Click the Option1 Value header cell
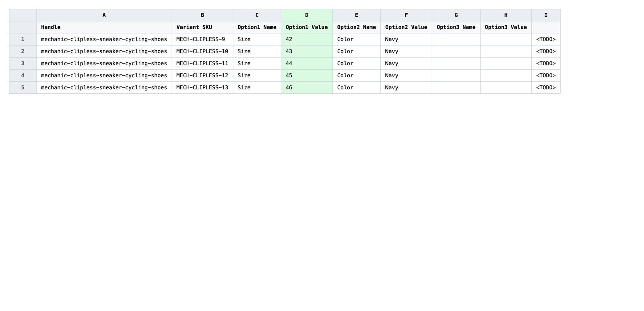 pos(307,27)
